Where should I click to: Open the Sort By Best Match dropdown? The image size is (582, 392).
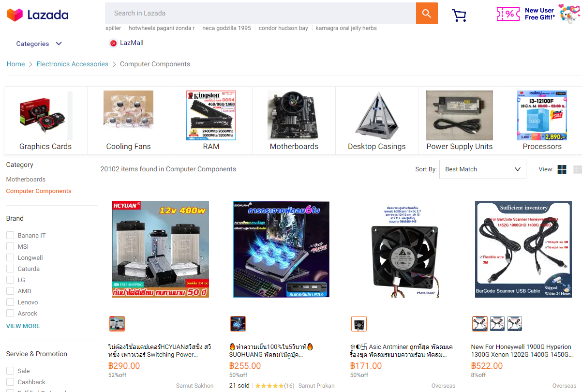click(482, 169)
